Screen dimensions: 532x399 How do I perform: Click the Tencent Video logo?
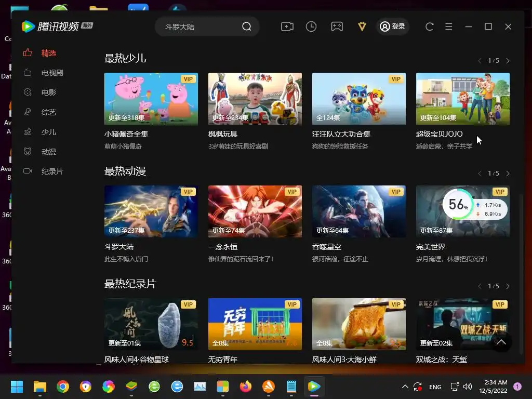tap(57, 26)
